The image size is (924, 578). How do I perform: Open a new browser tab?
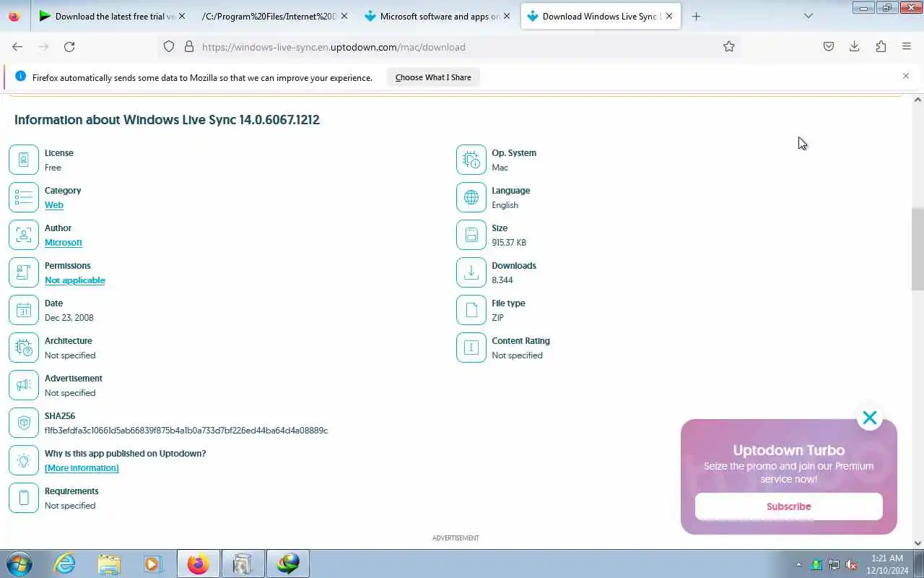tap(696, 16)
